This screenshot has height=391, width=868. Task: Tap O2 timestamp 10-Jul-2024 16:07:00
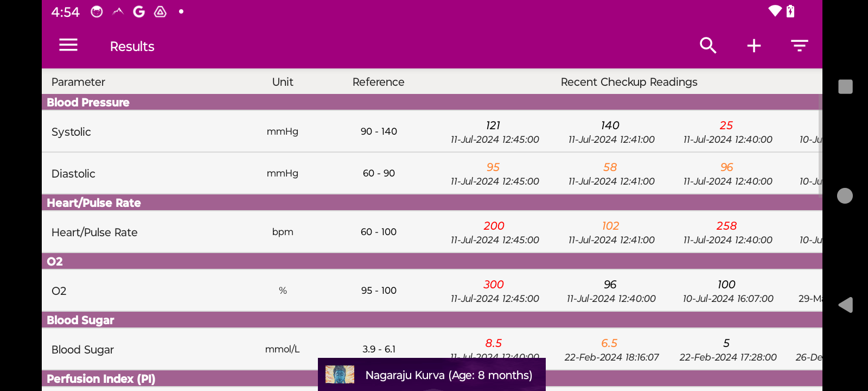coord(728,299)
